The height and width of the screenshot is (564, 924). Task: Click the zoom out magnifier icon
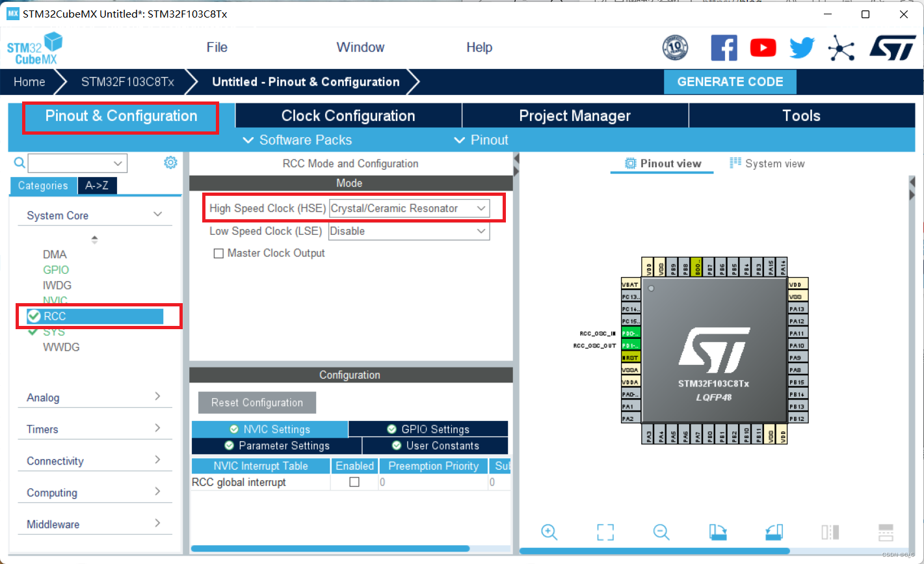tap(661, 532)
